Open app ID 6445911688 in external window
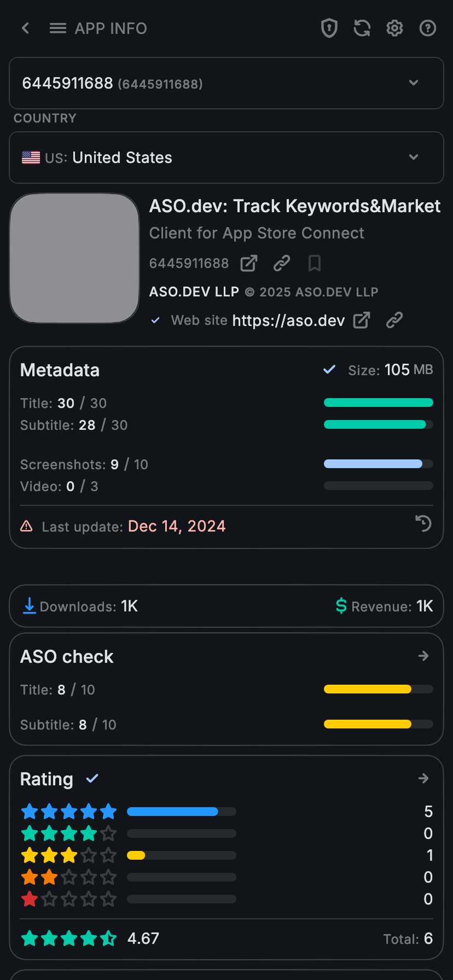Image resolution: width=453 pixels, height=980 pixels. (x=249, y=264)
